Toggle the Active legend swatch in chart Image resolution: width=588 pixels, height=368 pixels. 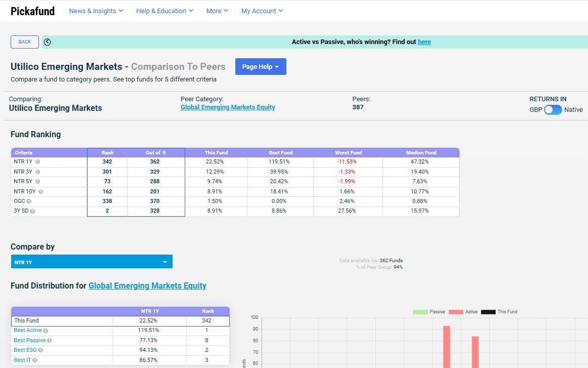pos(455,312)
